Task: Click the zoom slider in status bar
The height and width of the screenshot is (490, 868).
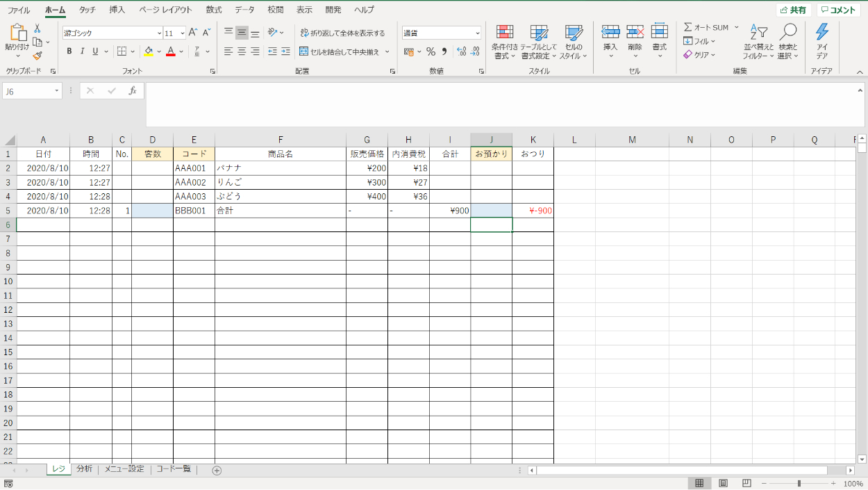Action: [x=799, y=483]
